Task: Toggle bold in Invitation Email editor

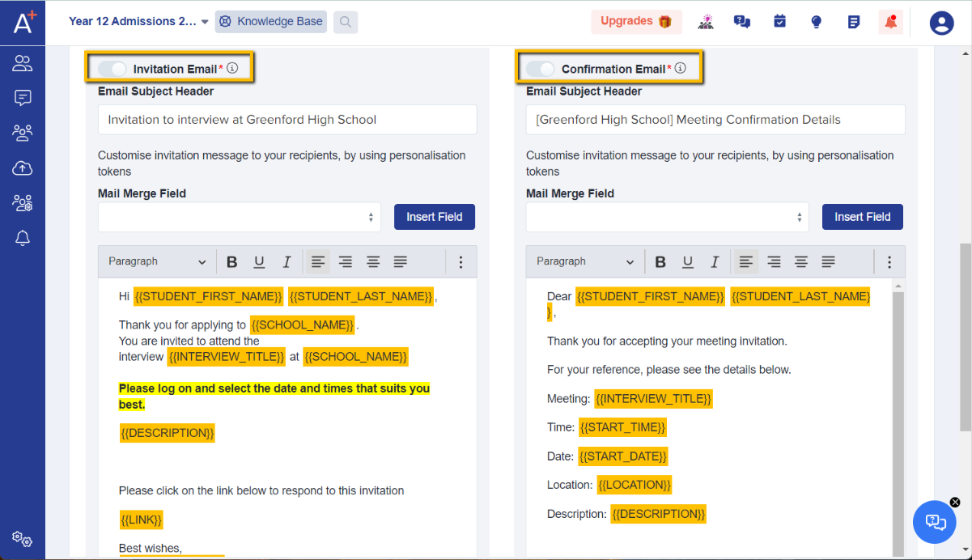Action: 232,262
